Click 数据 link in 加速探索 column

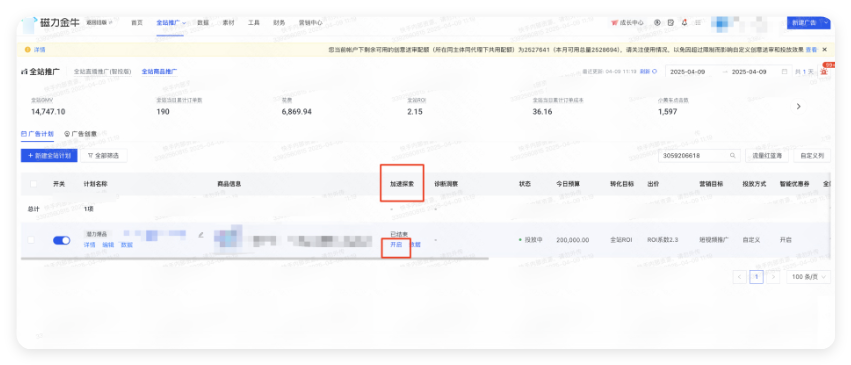(415, 245)
